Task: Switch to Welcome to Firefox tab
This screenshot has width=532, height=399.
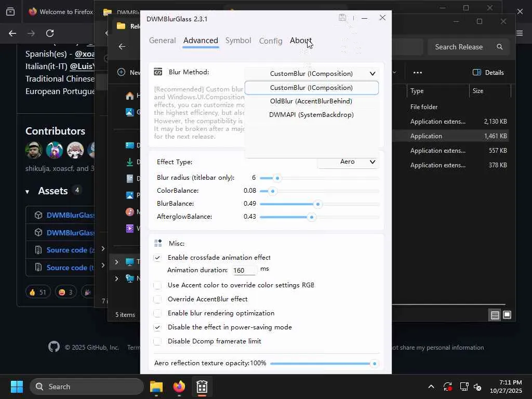Action: click(60, 11)
